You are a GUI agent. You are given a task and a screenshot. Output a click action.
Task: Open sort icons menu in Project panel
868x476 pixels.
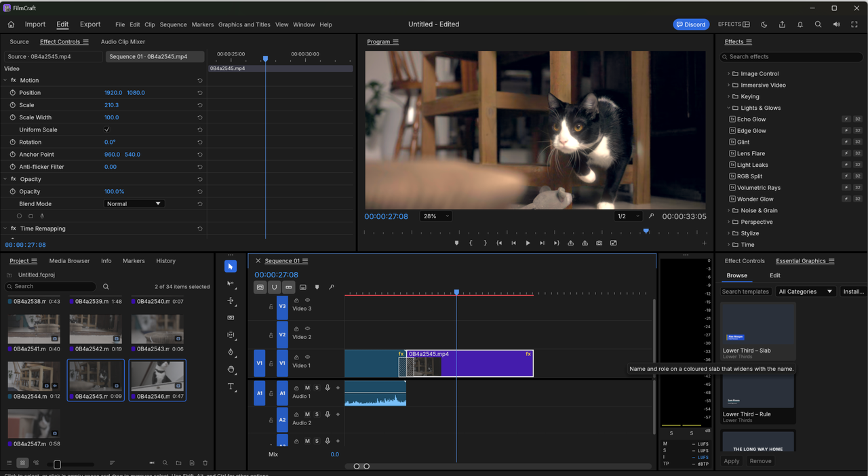[x=112, y=463]
